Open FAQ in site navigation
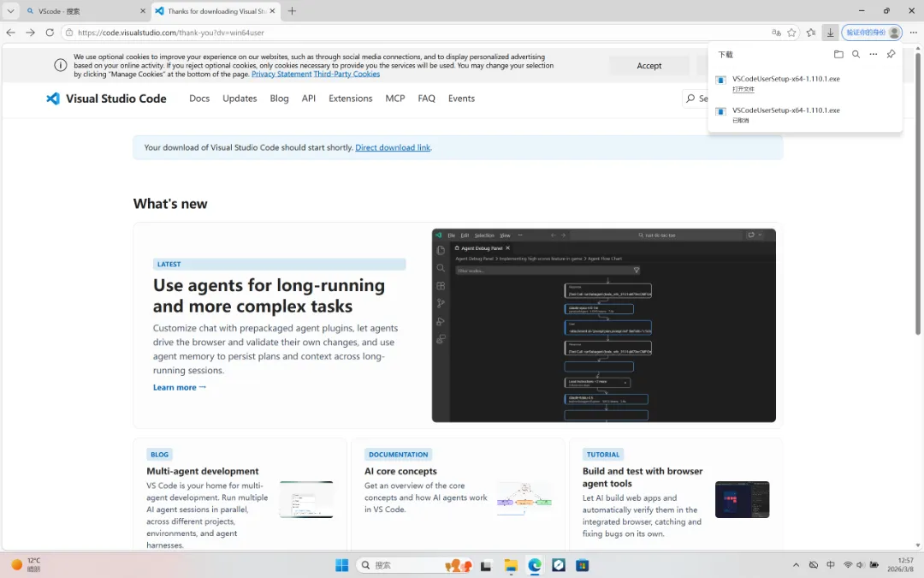Viewport: 924px width, 578px height. (x=427, y=98)
